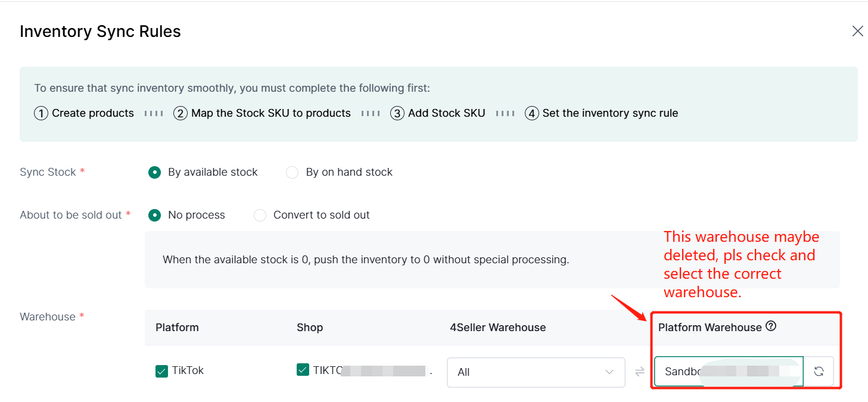The height and width of the screenshot is (402, 868).
Task: Click the swap arrows between warehouse fields
Action: click(640, 372)
